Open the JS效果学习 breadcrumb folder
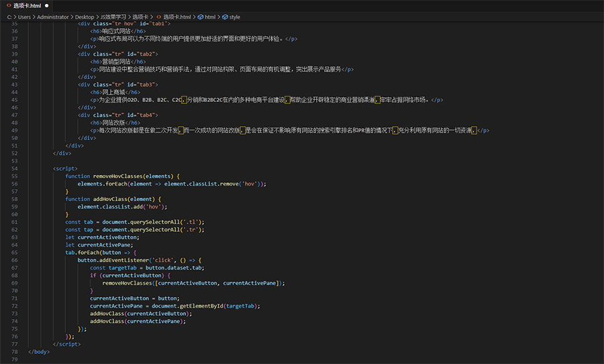Viewport: 604px width, 364px height. pyautogui.click(x=113, y=17)
